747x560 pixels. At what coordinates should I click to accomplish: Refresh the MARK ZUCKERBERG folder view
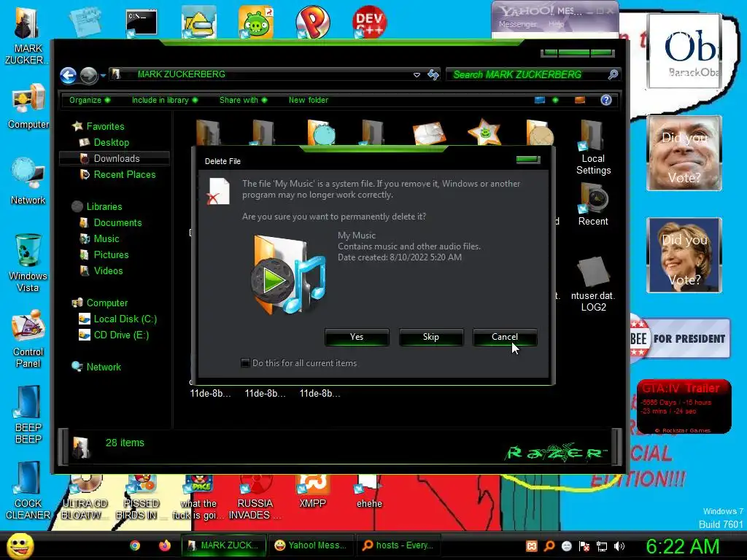tap(433, 75)
